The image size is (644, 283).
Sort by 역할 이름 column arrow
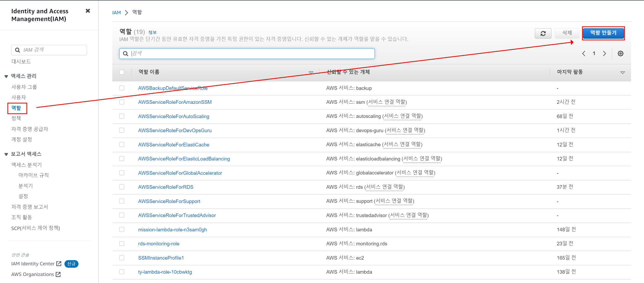tap(311, 72)
